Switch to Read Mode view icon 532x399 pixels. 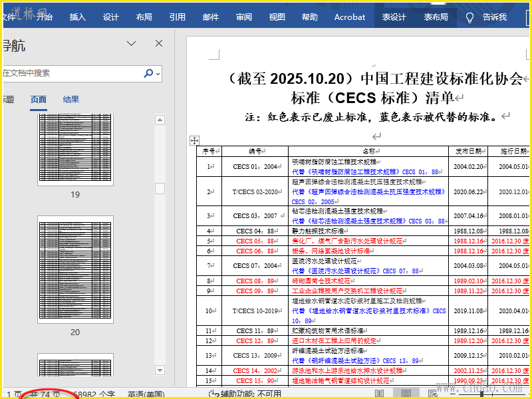coord(379,394)
